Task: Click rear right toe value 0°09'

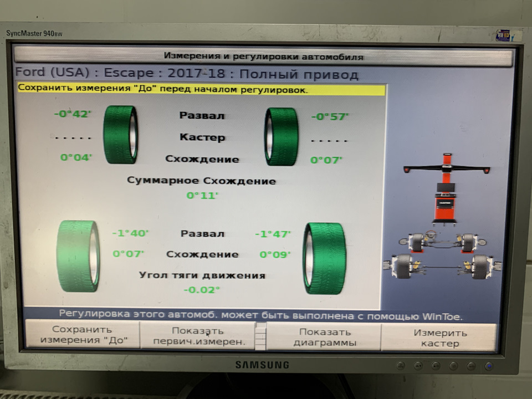Action: (275, 254)
